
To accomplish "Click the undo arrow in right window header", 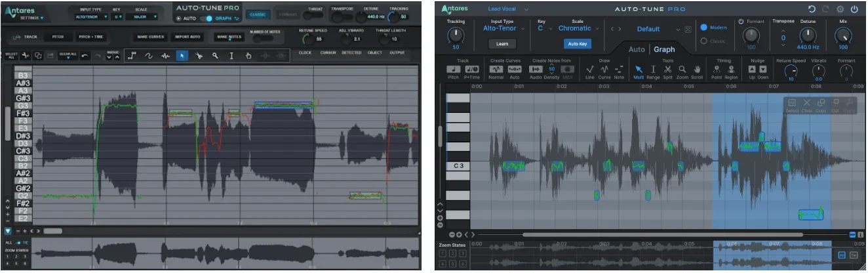I will point(812,9).
